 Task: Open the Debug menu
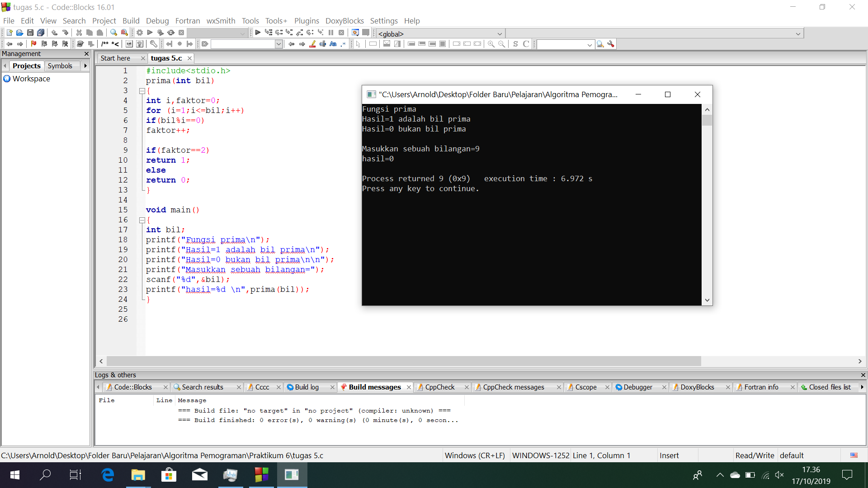[157, 21]
